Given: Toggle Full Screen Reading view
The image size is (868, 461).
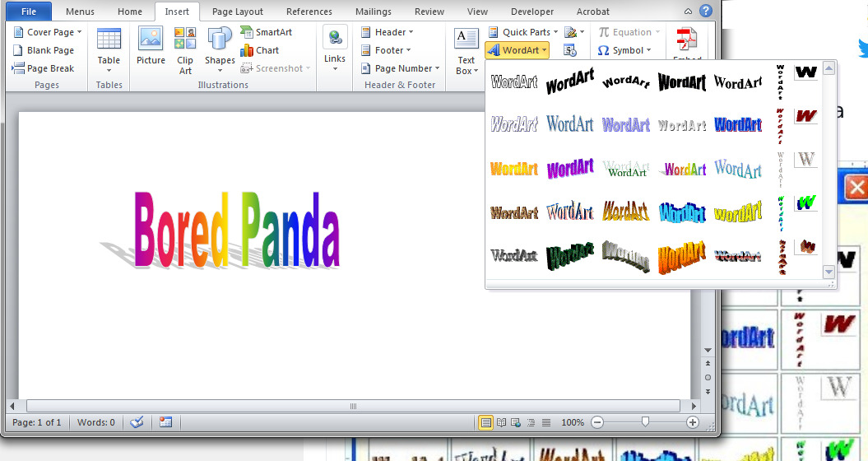Looking at the screenshot, I should [x=501, y=422].
